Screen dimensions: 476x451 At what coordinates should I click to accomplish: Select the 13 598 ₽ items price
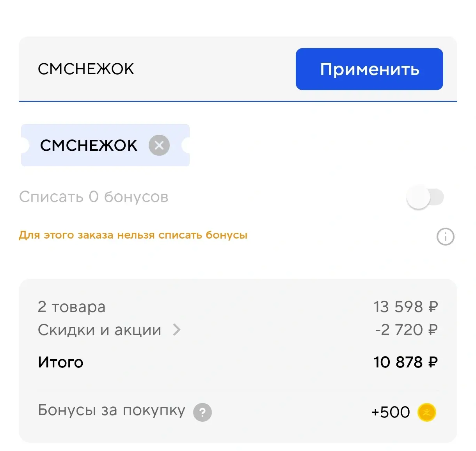pos(405,307)
